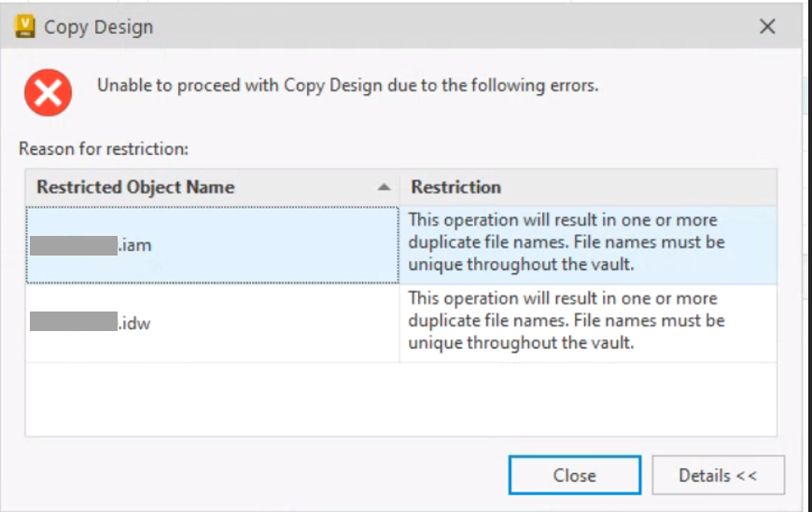This screenshot has width=812, height=512.
Task: Select the .idw restricted object row
Action: point(212,324)
